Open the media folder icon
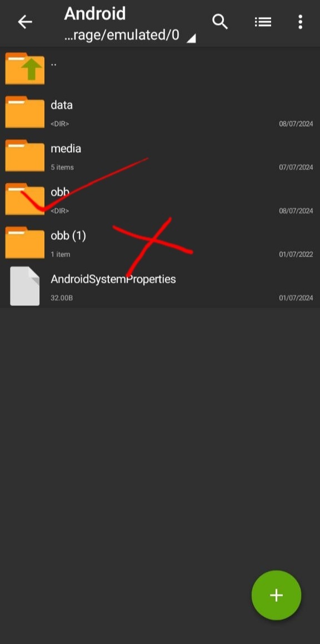The height and width of the screenshot is (644, 320). pyautogui.click(x=24, y=155)
